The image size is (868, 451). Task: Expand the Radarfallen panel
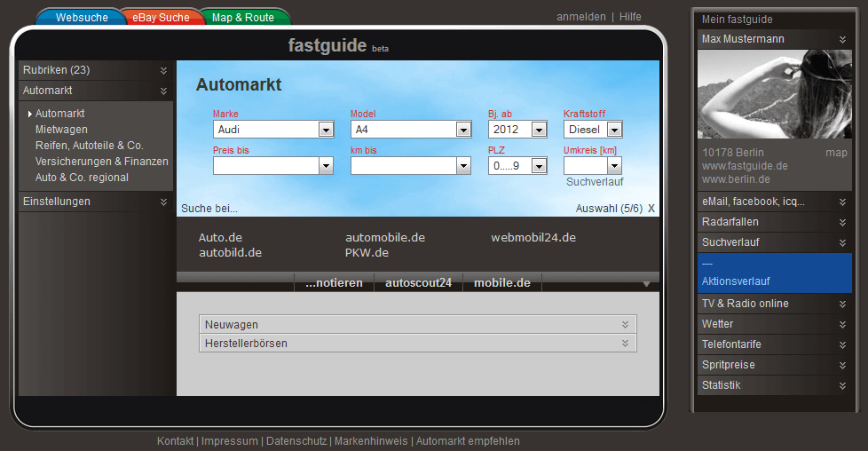(775, 222)
